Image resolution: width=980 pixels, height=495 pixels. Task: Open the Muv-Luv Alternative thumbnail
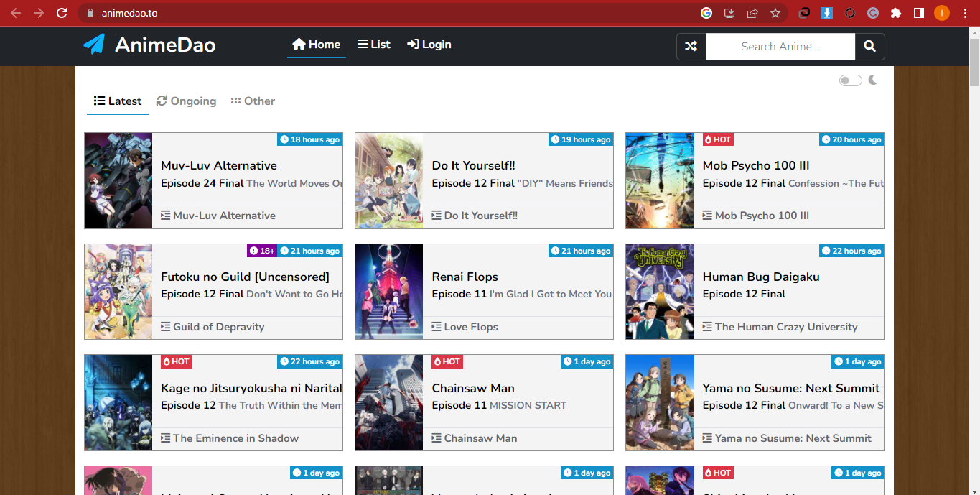click(118, 181)
